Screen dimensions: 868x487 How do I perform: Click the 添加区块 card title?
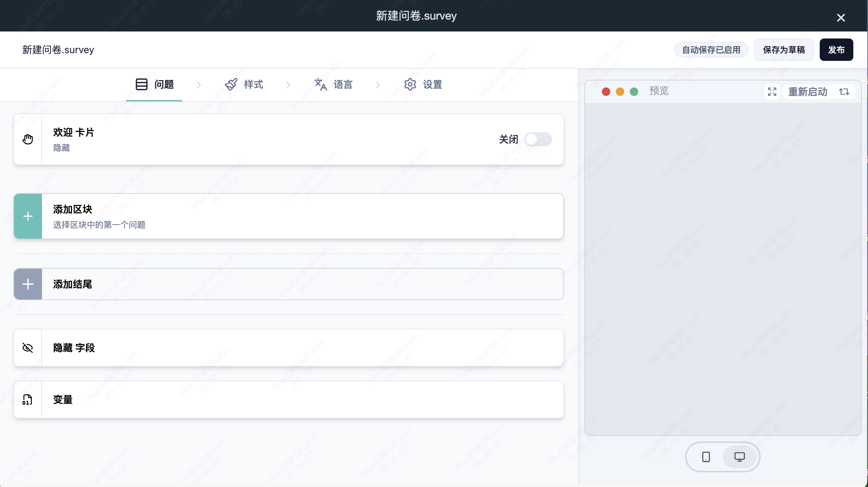coord(73,209)
